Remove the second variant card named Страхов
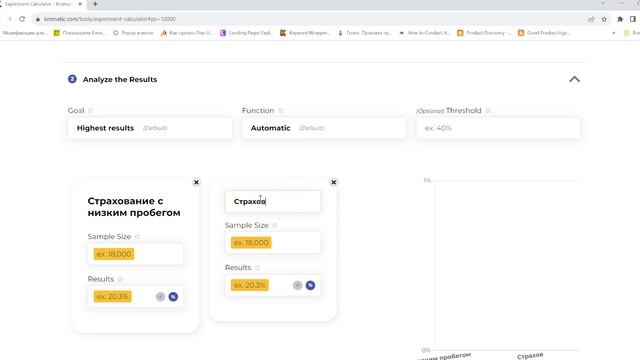 coord(333,182)
